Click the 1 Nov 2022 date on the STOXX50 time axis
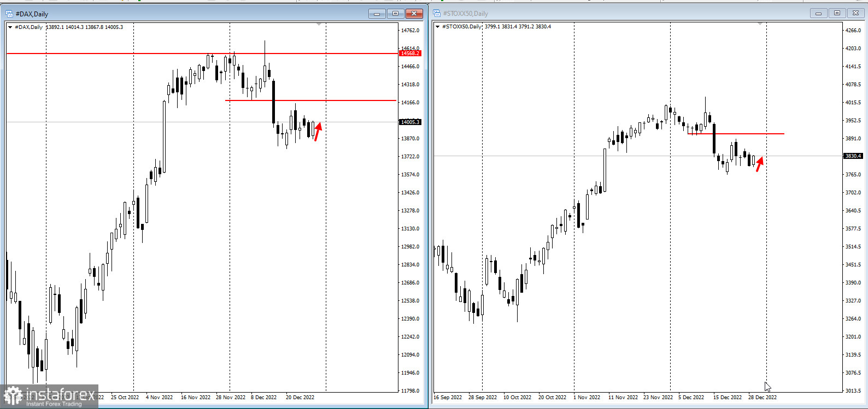 click(x=587, y=398)
